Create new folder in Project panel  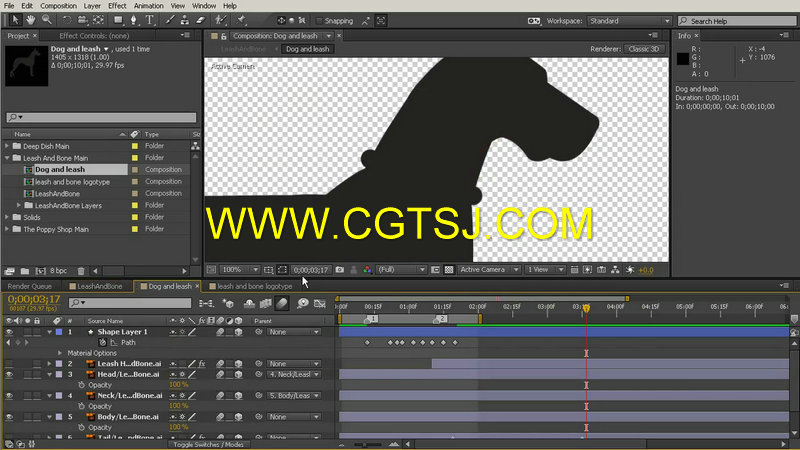pyautogui.click(x=24, y=271)
